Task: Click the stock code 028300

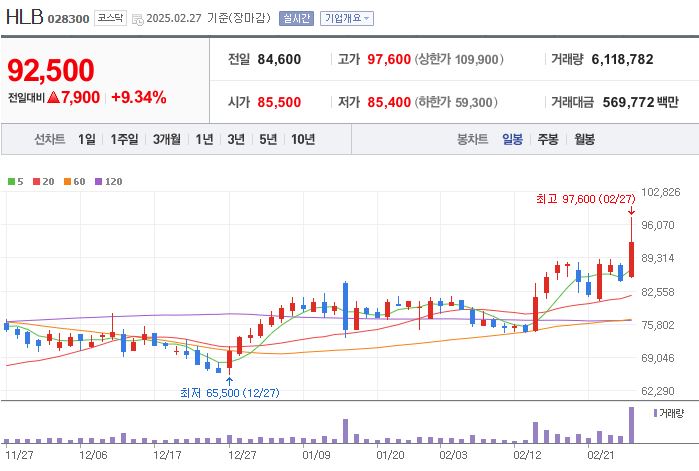Action: pos(68,19)
